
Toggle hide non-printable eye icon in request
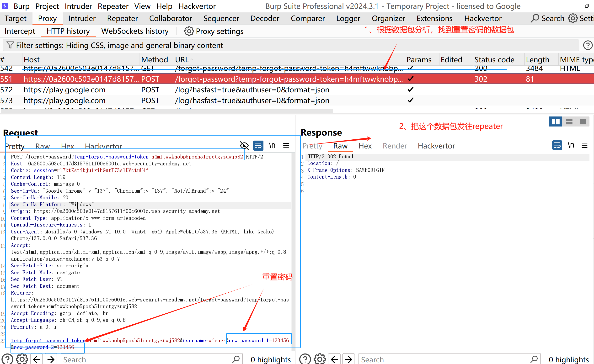click(244, 146)
